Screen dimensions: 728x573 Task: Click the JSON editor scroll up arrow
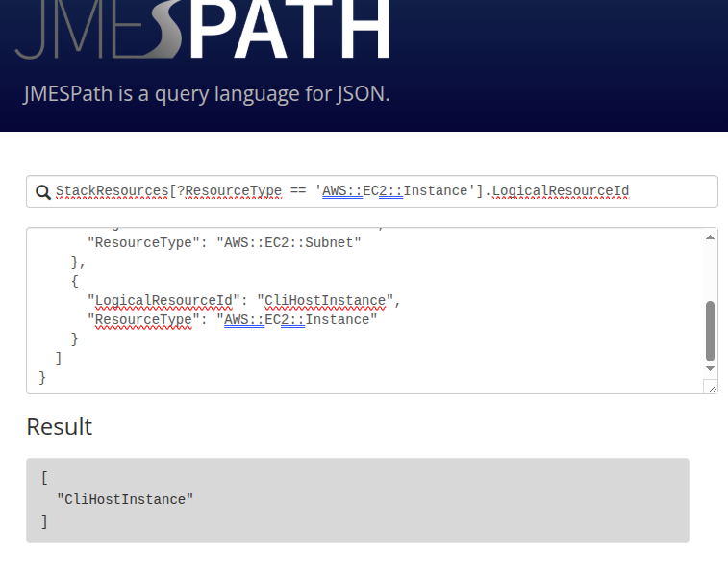[x=710, y=237]
